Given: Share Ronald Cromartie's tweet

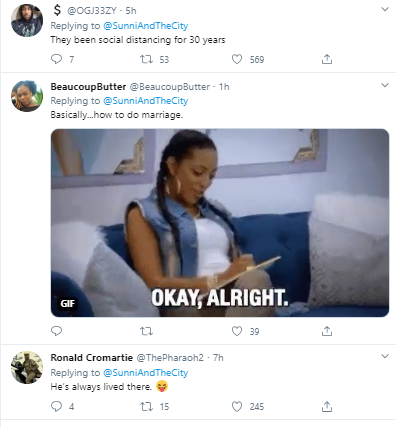Looking at the screenshot, I should point(327,406).
